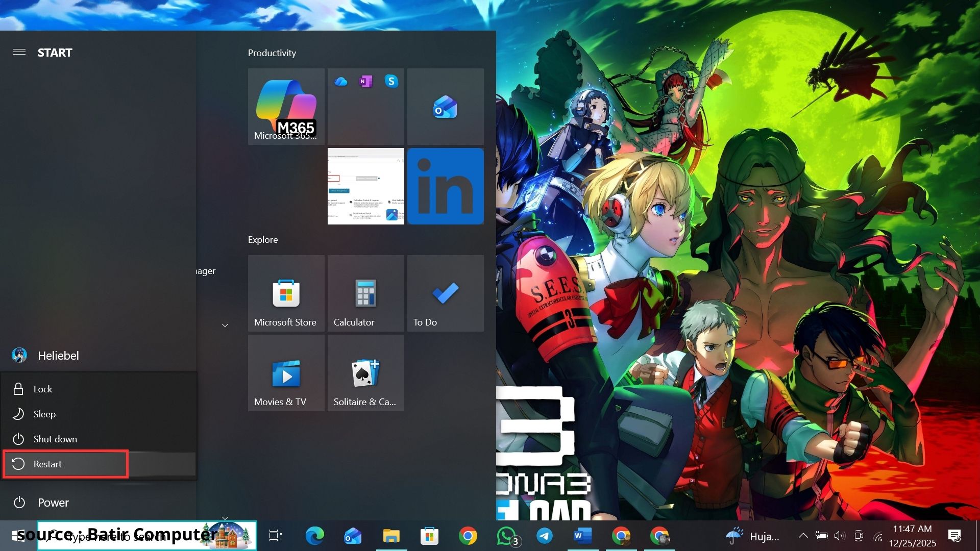This screenshot has height=551, width=980.
Task: Open the volume control tray icon
Action: click(840, 536)
